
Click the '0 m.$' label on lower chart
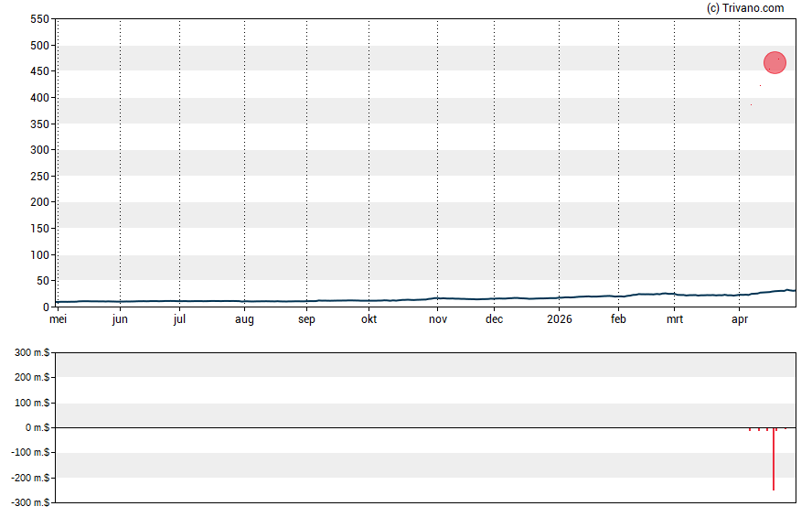[36, 428]
